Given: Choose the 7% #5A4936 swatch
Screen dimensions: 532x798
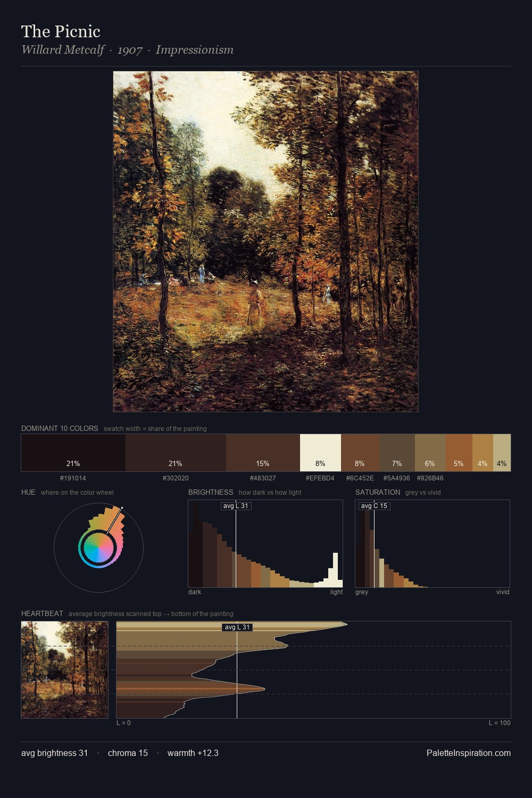Looking at the screenshot, I should [397, 453].
